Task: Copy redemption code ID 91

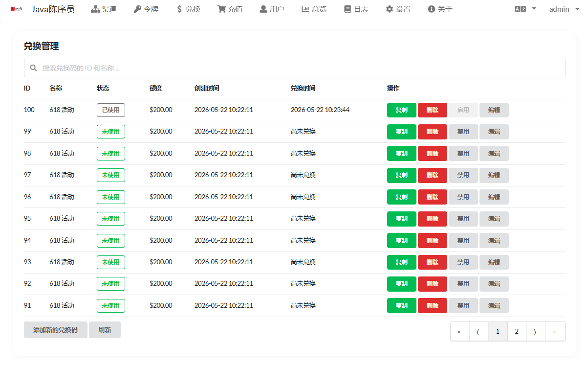Action: (402, 305)
